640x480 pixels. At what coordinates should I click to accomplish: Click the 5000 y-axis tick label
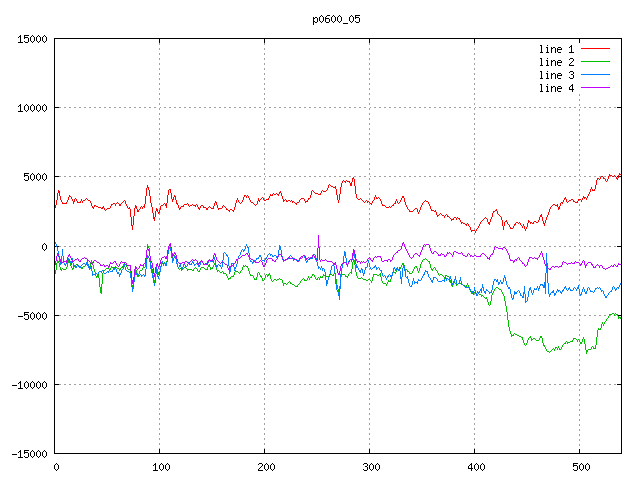pos(34,177)
